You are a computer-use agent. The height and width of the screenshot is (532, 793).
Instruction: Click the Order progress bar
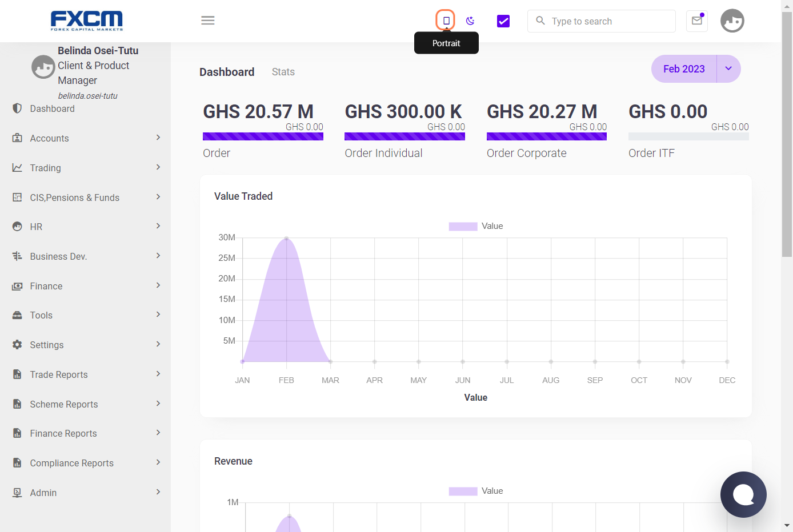(263, 136)
